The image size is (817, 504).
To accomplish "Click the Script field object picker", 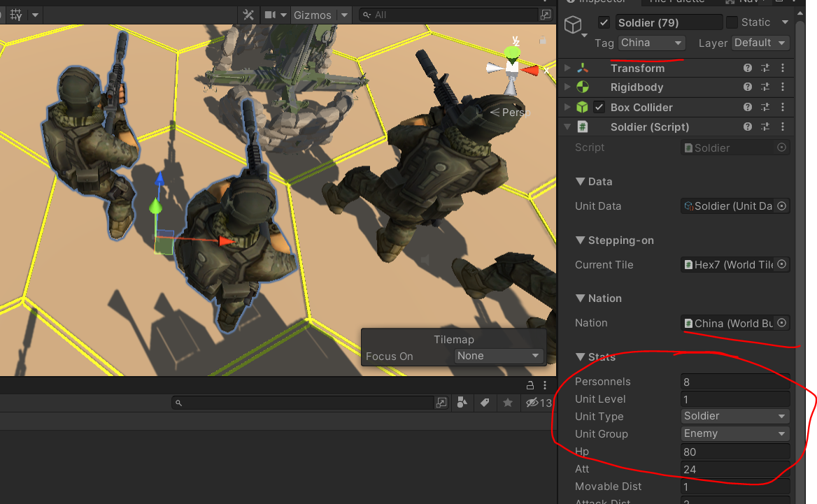I will pos(781,147).
